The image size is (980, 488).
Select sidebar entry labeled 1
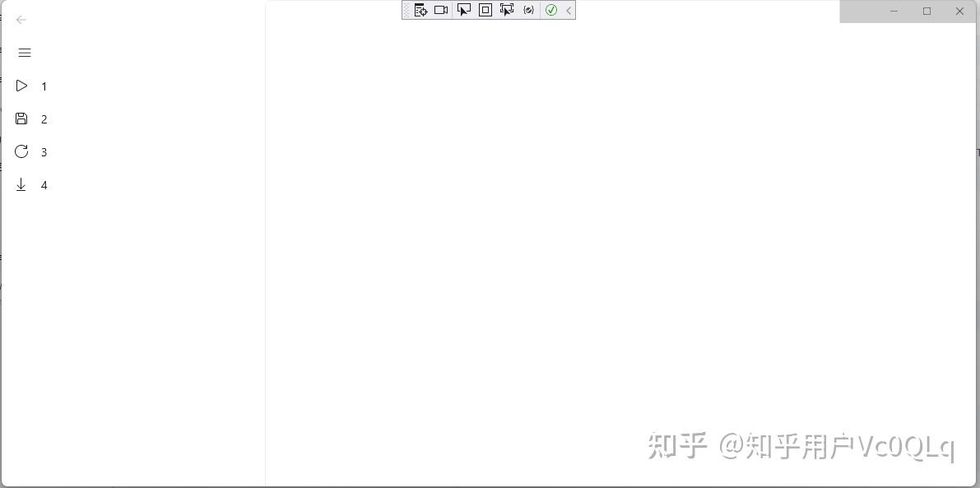click(x=44, y=86)
